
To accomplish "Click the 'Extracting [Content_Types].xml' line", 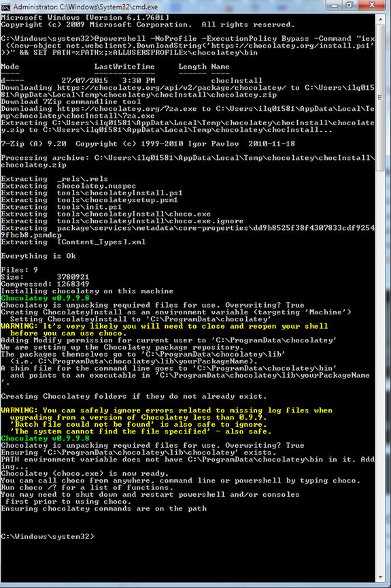I will (x=73, y=242).
